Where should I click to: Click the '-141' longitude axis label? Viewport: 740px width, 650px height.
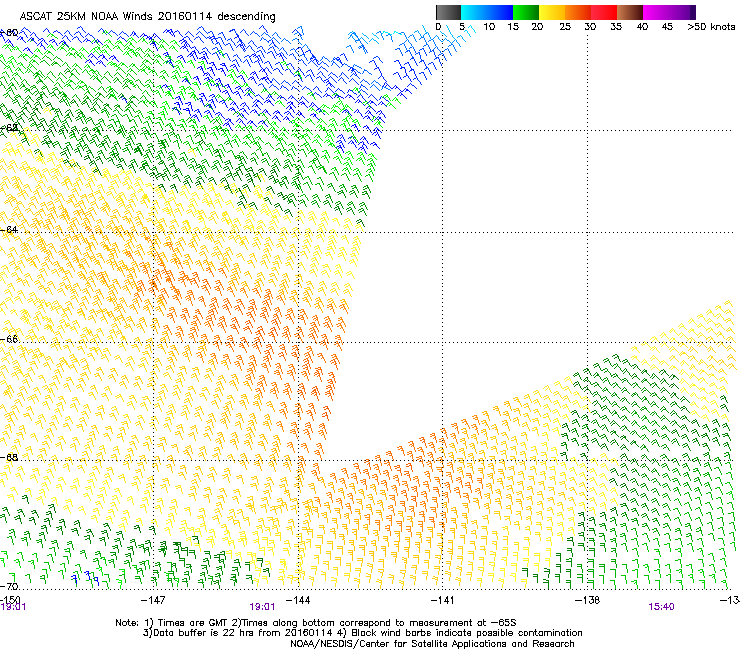click(x=443, y=600)
